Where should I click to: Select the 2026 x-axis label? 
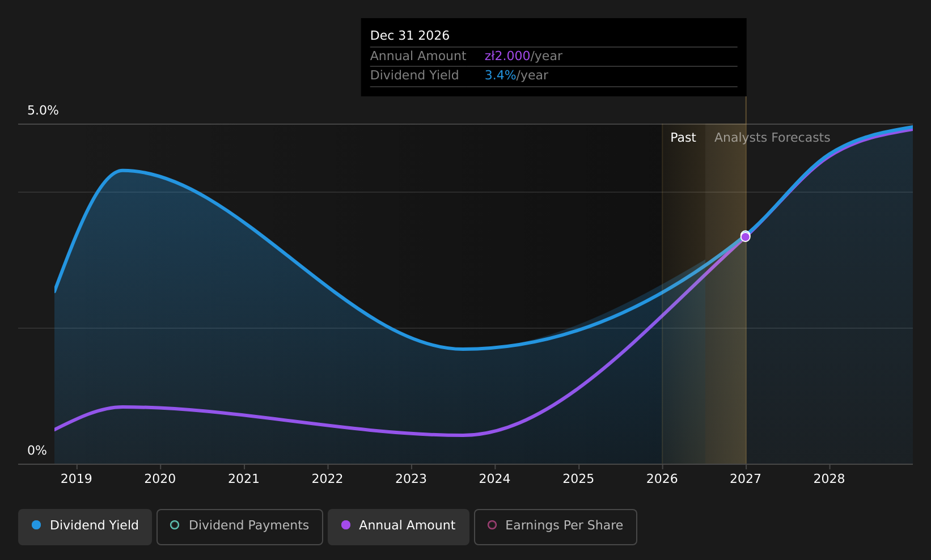click(x=662, y=479)
